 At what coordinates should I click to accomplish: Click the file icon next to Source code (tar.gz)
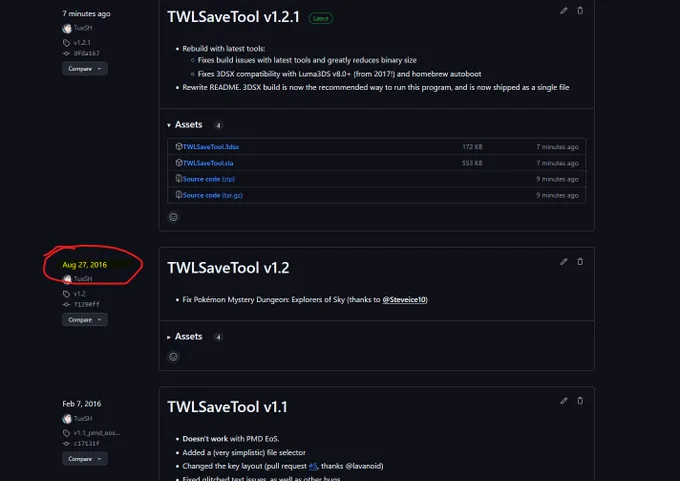point(178,195)
